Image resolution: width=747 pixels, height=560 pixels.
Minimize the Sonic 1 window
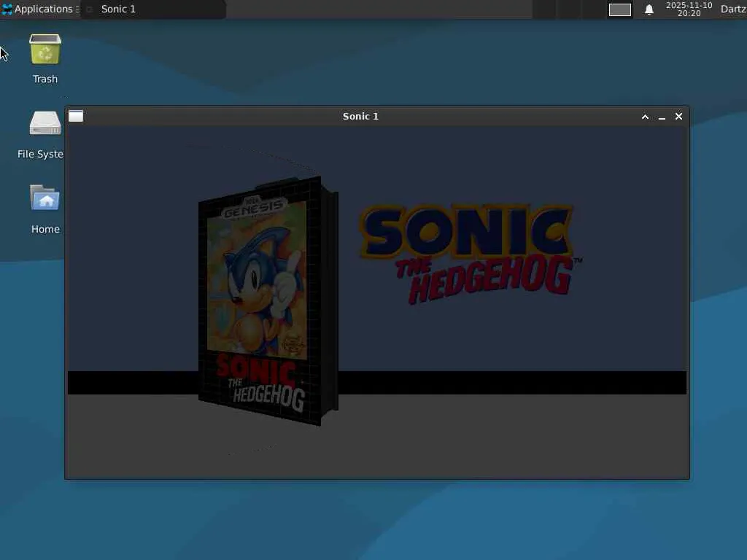click(x=662, y=117)
